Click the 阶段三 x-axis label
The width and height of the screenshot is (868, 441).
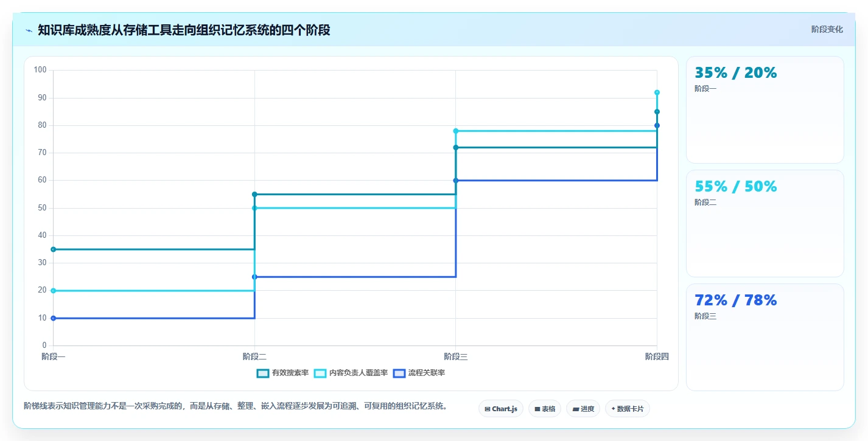click(456, 356)
